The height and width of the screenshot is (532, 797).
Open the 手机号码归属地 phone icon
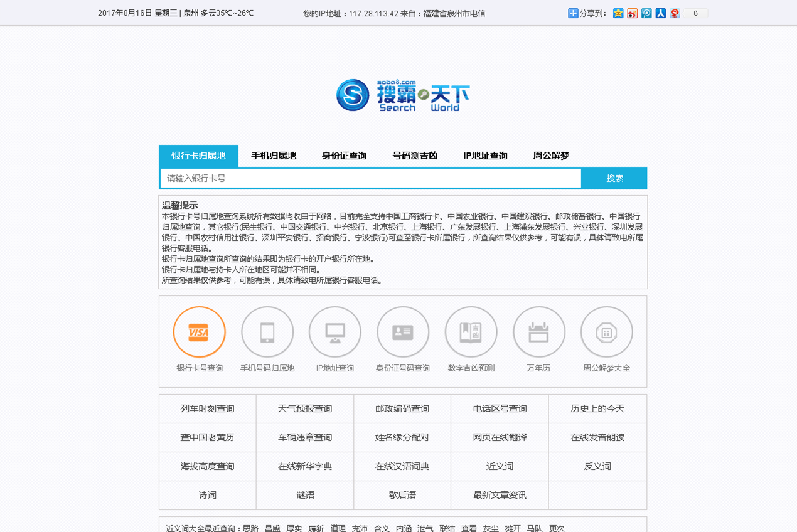click(267, 332)
